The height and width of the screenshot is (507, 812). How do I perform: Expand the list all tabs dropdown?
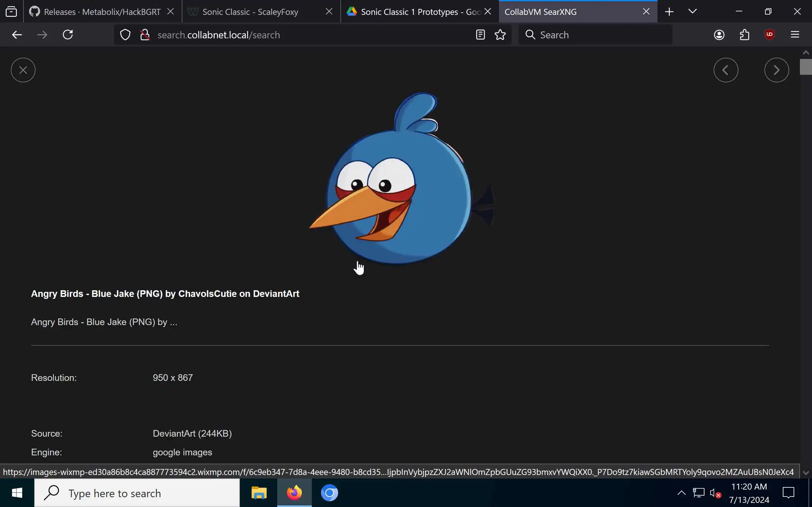pos(692,12)
